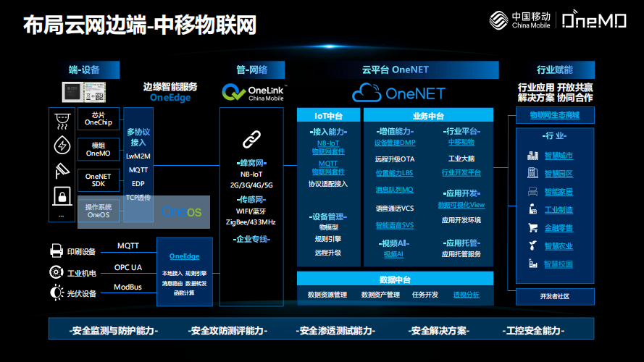Click the 芯片 OneChip box
Viewport: 644px width, 362px height.
(x=99, y=119)
